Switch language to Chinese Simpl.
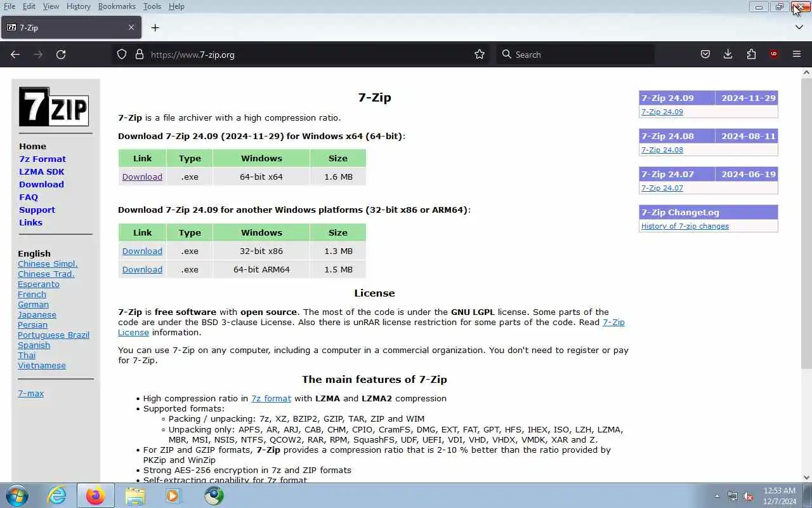 (48, 264)
